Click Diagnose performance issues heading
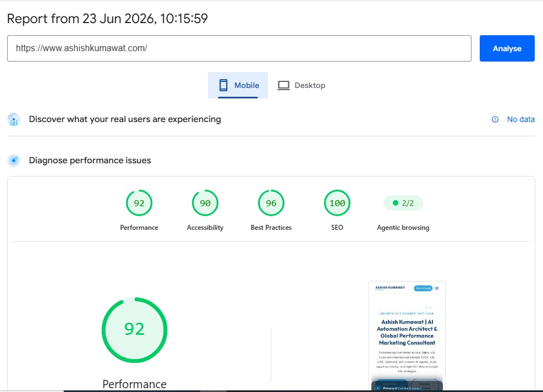Image resolution: width=543 pixels, height=392 pixels. (x=90, y=161)
